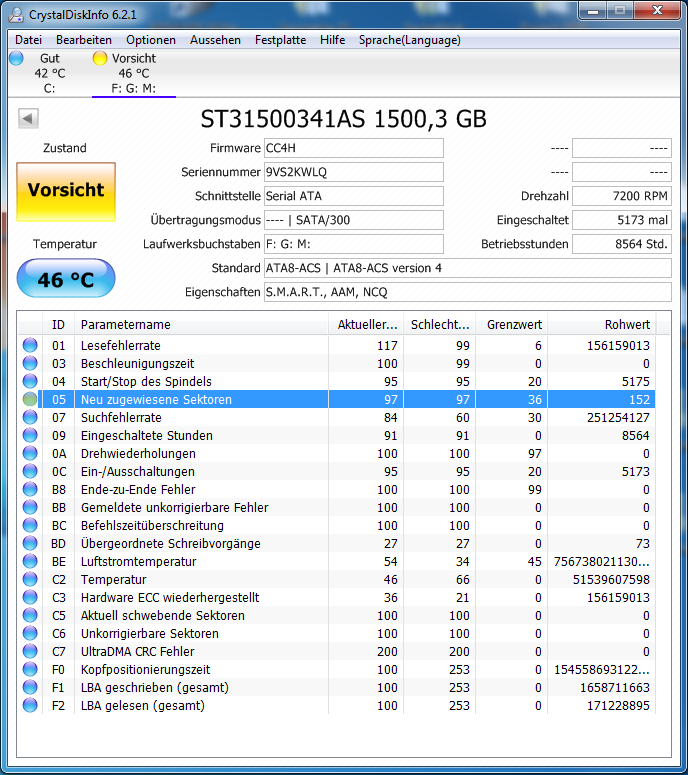688x775 pixels.
Task: Click the status orb for LBA geschrieben (gesamt)
Action: [x=30, y=687]
